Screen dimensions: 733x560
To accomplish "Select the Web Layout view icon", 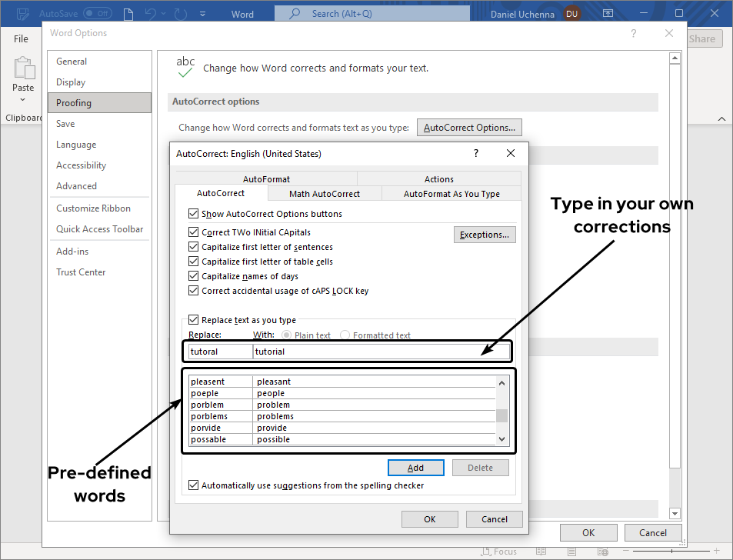I will tap(603, 552).
